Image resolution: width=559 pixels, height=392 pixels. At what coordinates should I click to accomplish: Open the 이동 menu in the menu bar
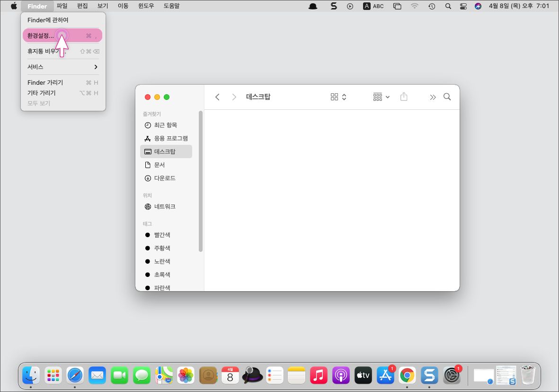tap(123, 6)
